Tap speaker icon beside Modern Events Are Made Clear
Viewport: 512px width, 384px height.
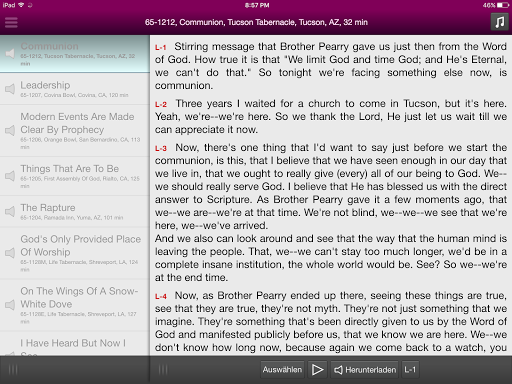tap(10, 130)
